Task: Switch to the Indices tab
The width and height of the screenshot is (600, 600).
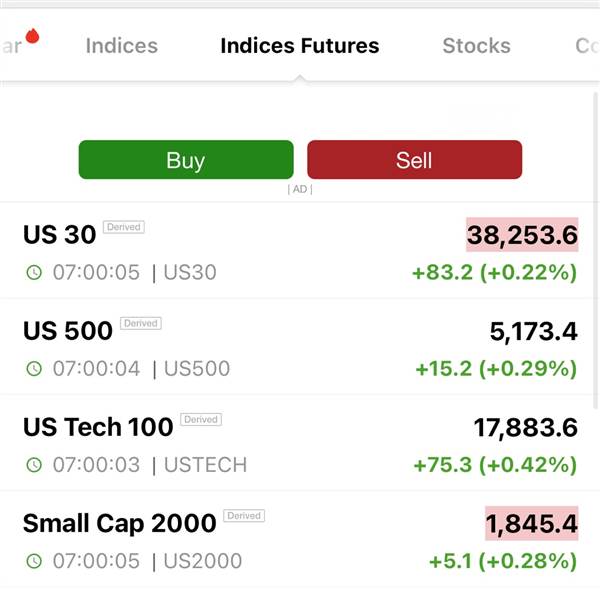Action: coord(122,46)
